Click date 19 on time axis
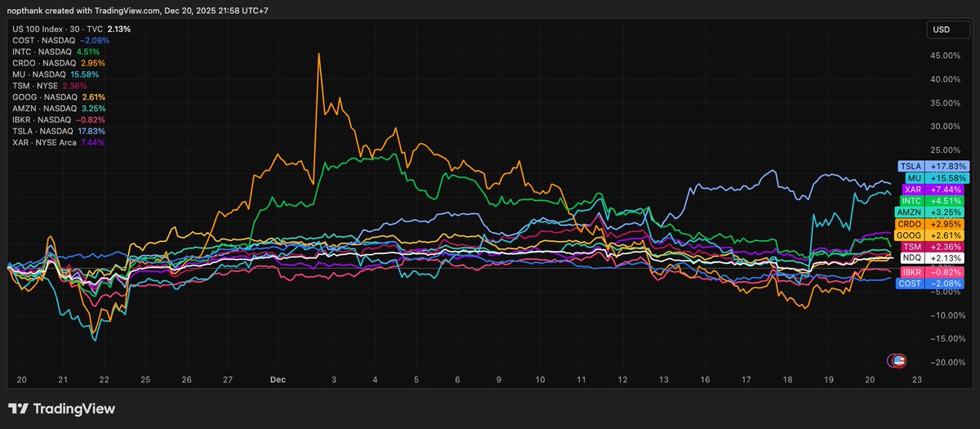 (831, 380)
